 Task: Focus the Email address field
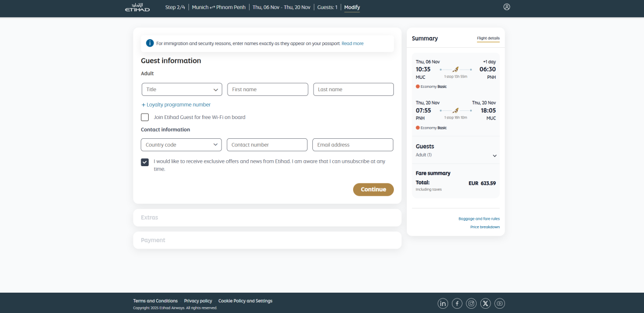[x=353, y=145]
